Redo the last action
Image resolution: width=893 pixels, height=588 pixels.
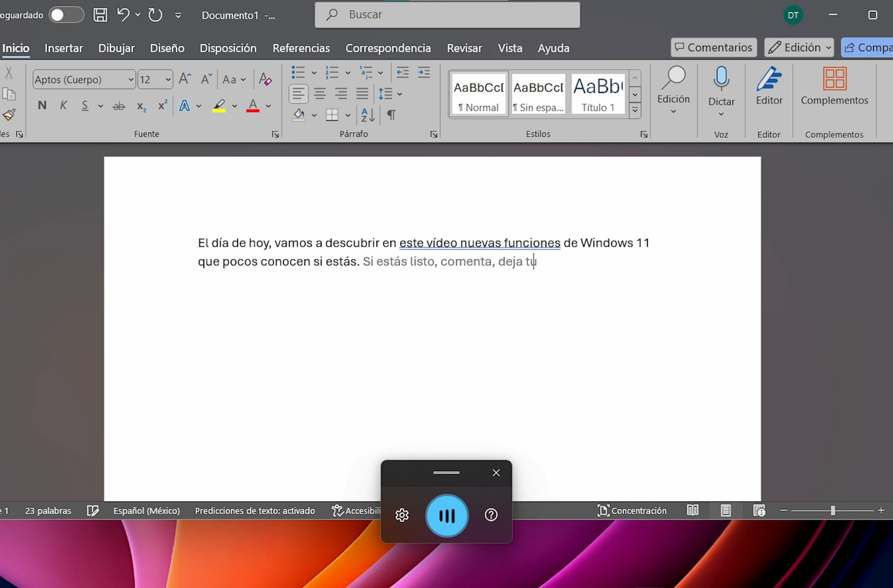pos(155,15)
